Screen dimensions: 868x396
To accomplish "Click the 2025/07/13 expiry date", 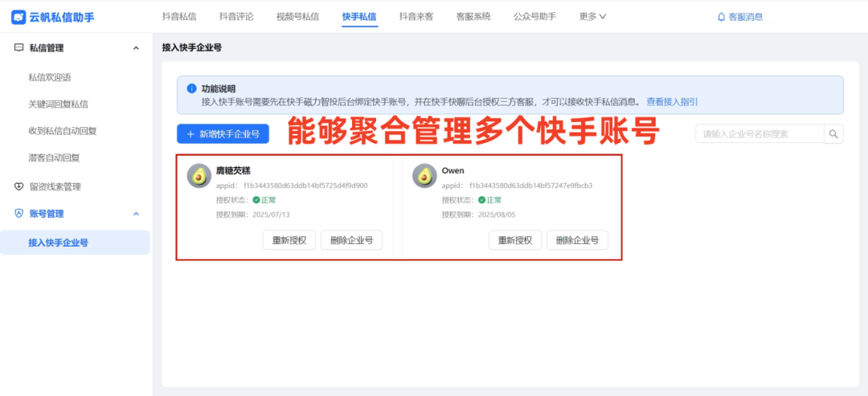I will click(x=272, y=214).
